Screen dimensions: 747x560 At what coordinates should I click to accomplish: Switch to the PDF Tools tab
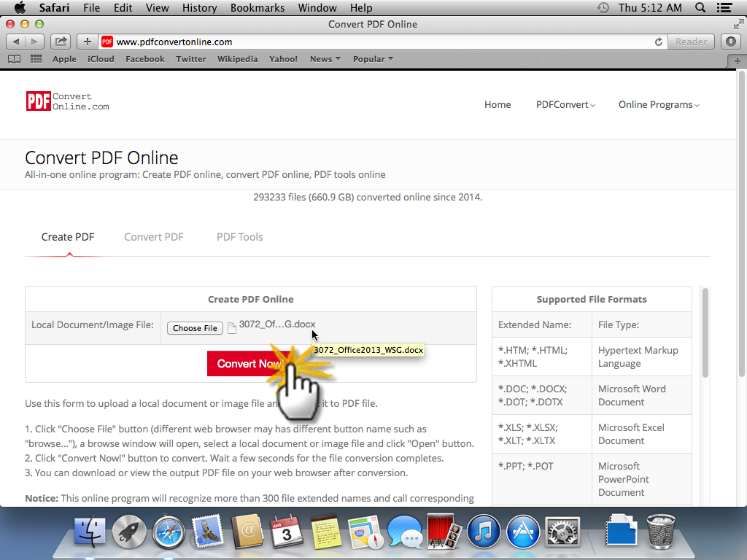pyautogui.click(x=239, y=237)
